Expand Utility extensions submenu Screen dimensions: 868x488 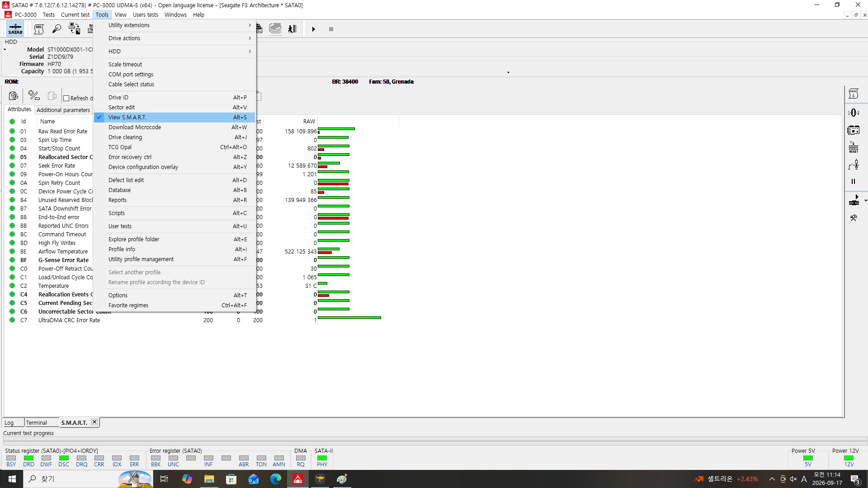(175, 25)
